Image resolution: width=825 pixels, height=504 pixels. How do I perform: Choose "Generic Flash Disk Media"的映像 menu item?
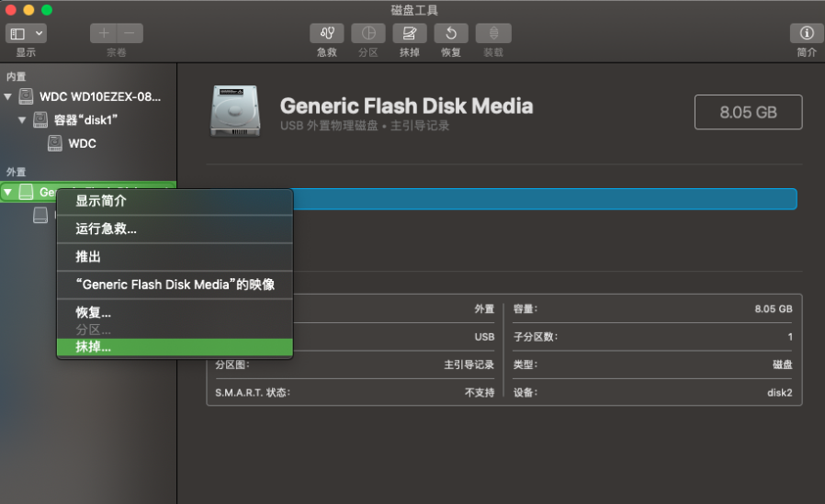[175, 285]
